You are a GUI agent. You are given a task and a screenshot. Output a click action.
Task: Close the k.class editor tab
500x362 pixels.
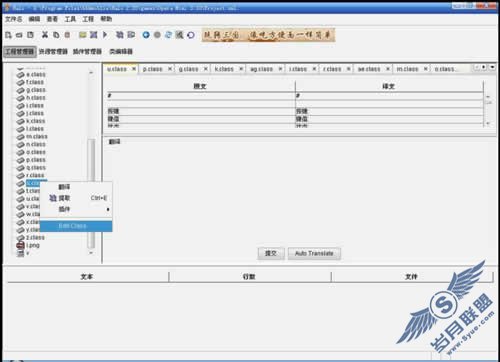[x=241, y=69]
